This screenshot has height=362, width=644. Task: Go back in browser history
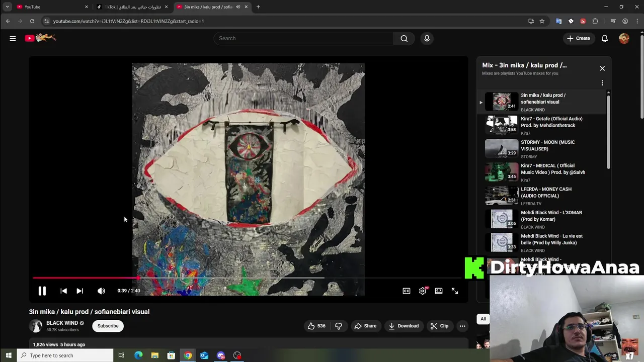click(8, 21)
